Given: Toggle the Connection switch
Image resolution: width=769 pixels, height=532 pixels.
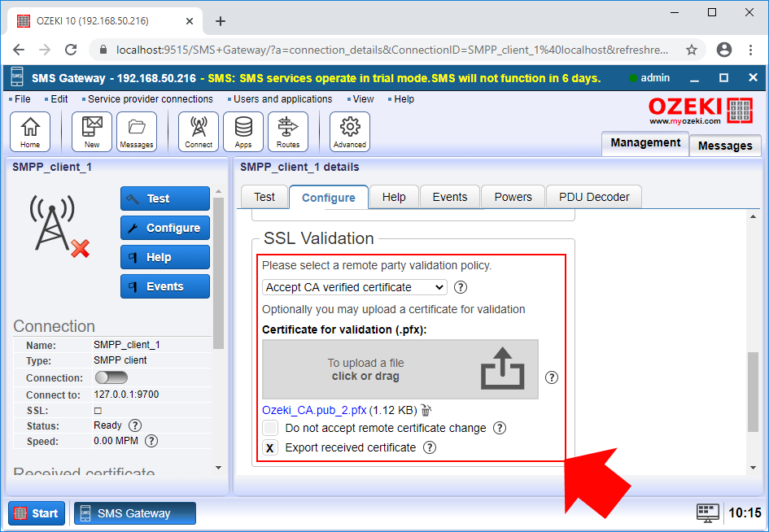Looking at the screenshot, I should [x=111, y=377].
